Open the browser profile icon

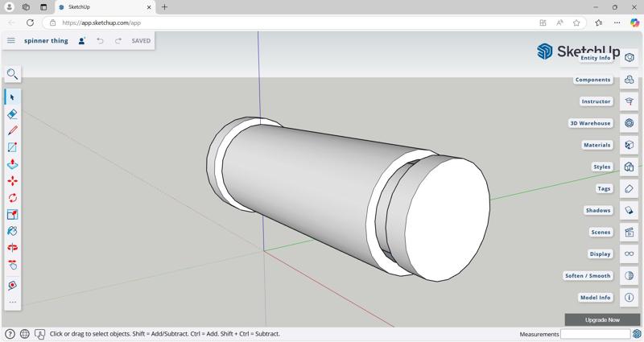click(x=9, y=7)
